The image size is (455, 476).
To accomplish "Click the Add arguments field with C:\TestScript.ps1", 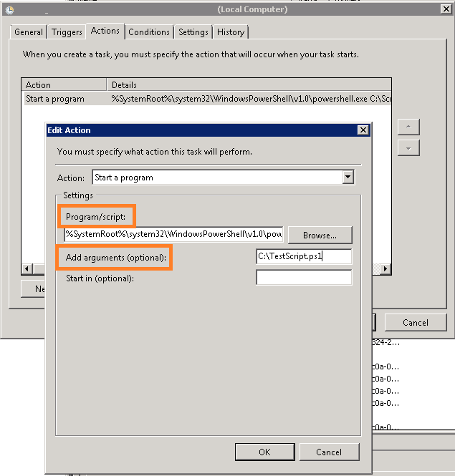I will coord(304,256).
